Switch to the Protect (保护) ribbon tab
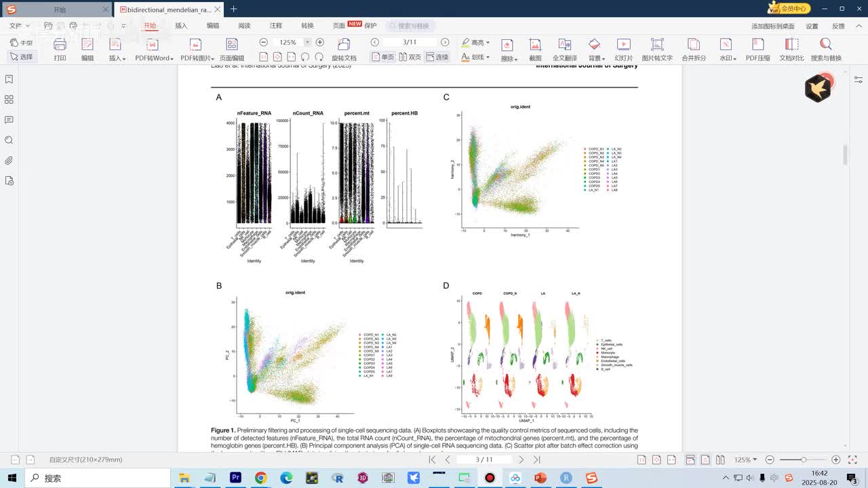 pyautogui.click(x=370, y=26)
